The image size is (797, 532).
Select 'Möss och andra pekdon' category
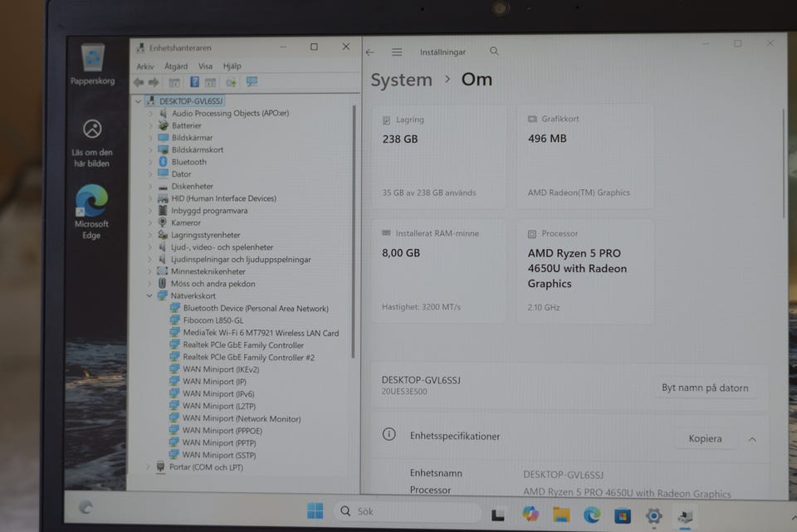pos(213,284)
